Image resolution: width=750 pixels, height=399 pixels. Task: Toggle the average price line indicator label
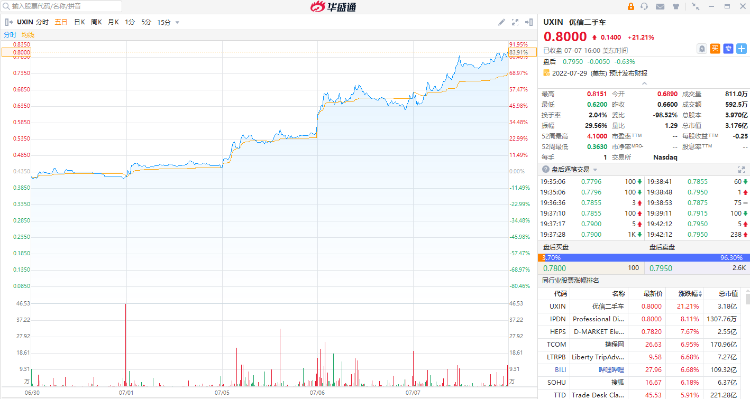pyautogui.click(x=28, y=35)
